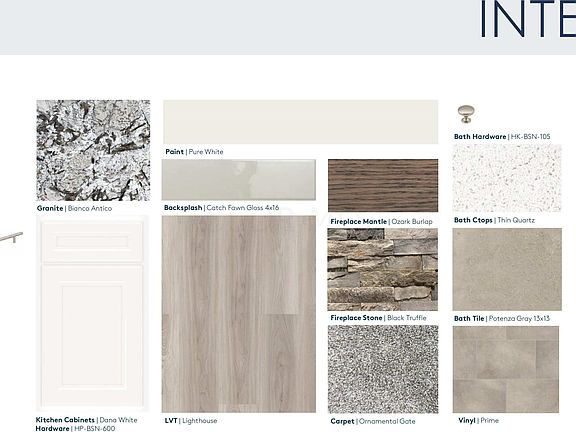Click the Bath Hardware HK-BSN-105 label
The image size is (576, 432).
502,137
